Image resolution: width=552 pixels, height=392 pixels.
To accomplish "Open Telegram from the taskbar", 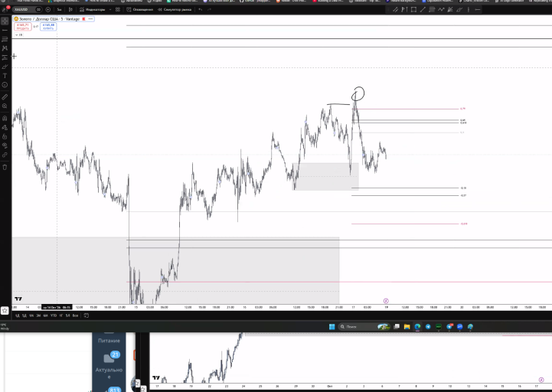I will 428,327.
